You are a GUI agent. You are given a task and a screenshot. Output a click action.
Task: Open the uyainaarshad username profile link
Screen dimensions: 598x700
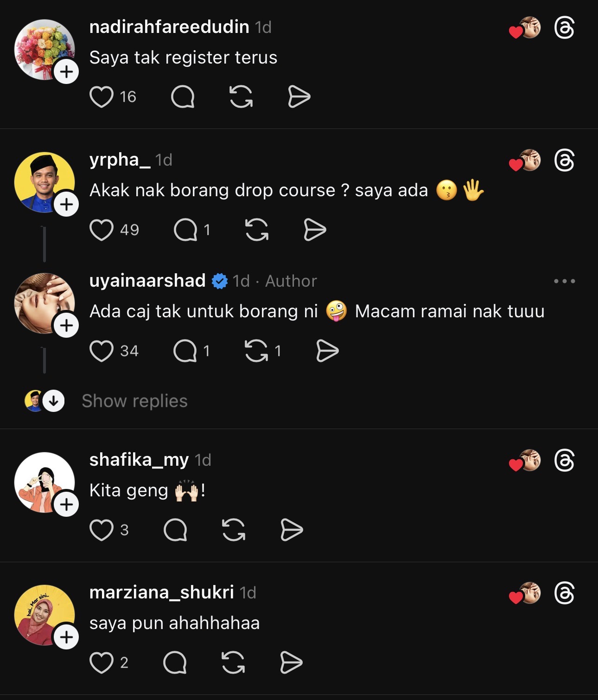pyautogui.click(x=147, y=281)
